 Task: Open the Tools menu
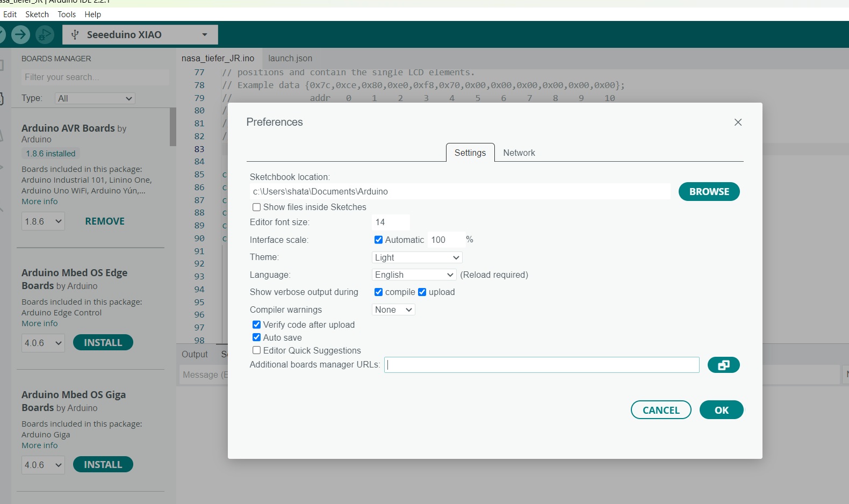67,15
